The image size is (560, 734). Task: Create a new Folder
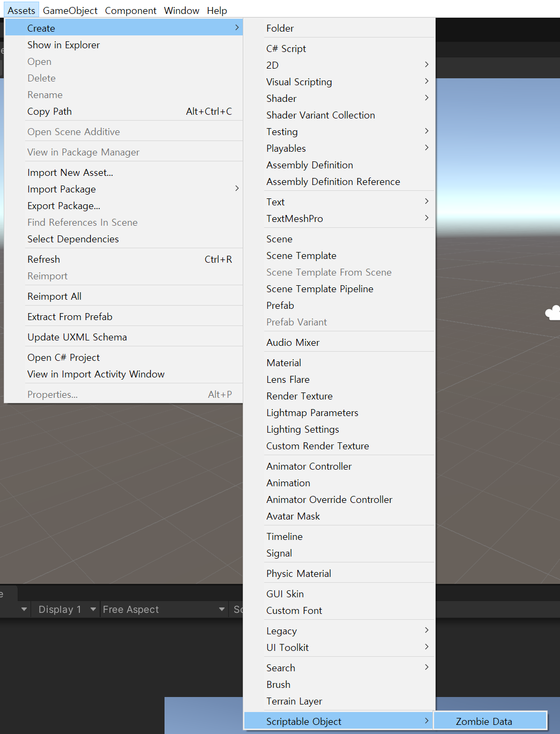point(280,28)
